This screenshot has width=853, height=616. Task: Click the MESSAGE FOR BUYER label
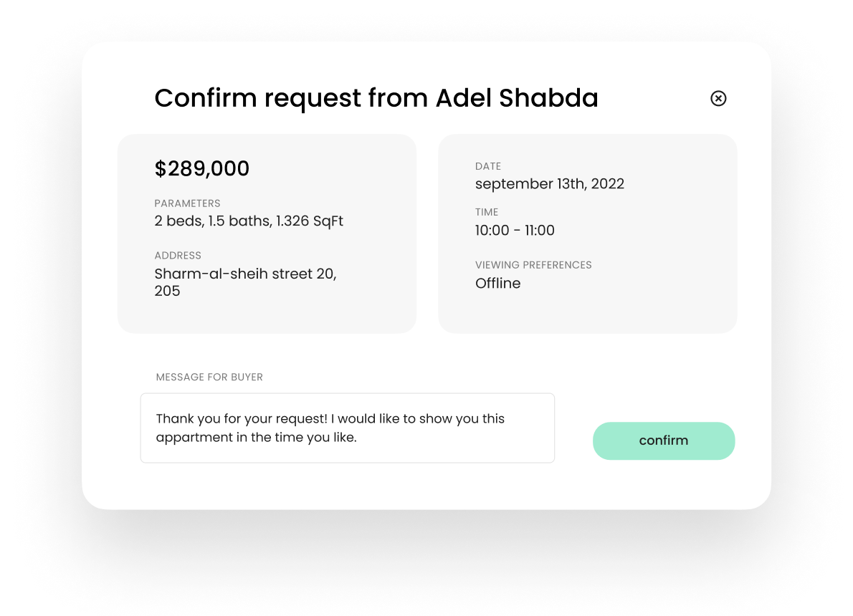tap(209, 377)
